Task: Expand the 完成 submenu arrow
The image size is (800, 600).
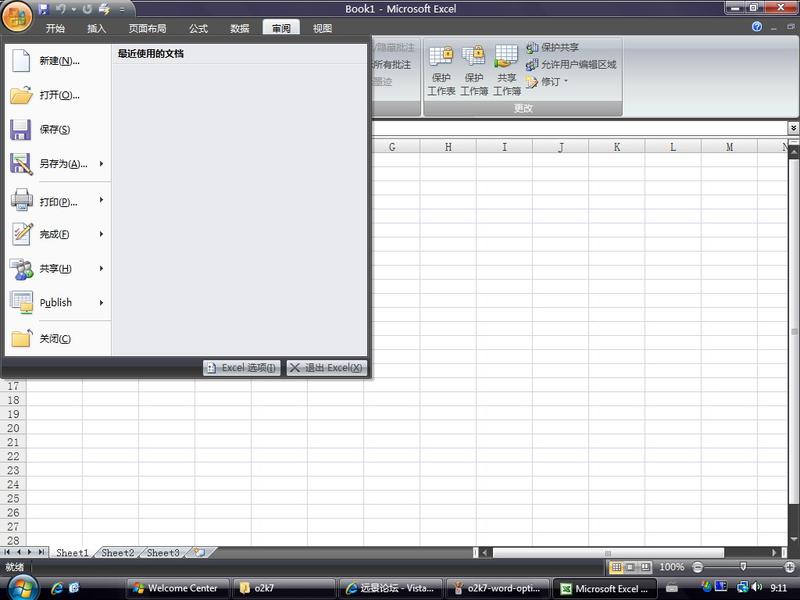Action: pos(102,234)
